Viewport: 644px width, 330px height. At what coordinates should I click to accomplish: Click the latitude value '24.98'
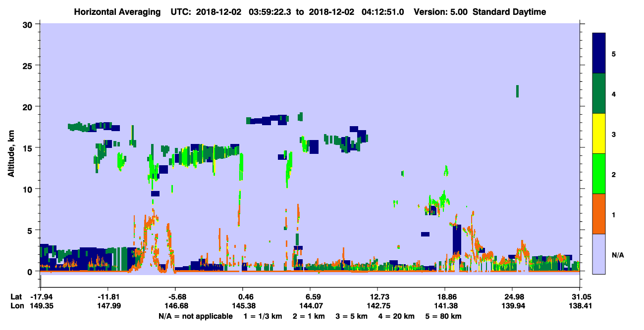coord(512,297)
